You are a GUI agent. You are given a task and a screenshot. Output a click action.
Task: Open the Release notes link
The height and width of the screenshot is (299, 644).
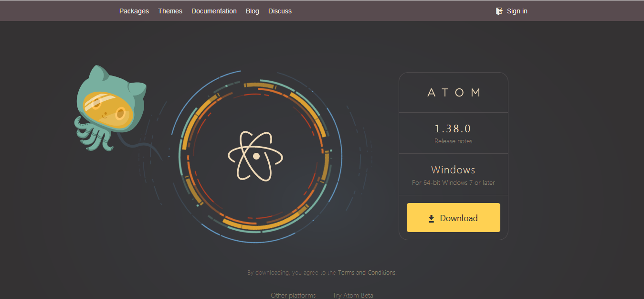[x=453, y=141]
